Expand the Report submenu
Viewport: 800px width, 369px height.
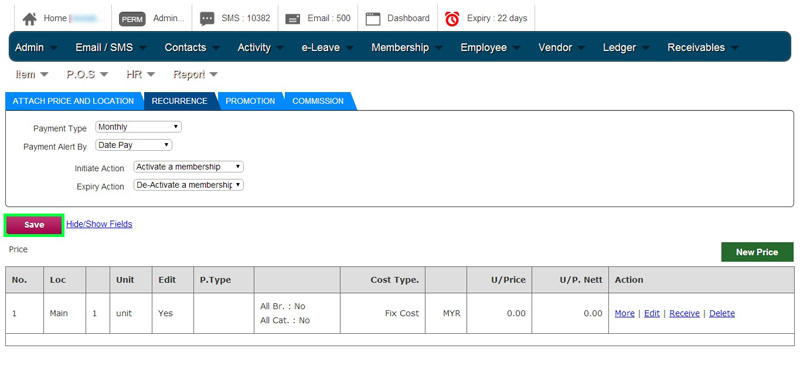(195, 75)
